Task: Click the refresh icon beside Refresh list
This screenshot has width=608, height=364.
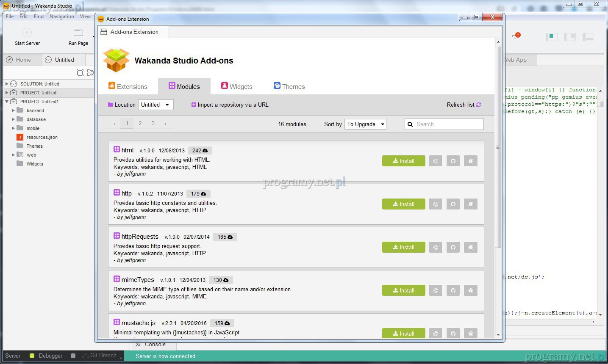Action: 479,105
